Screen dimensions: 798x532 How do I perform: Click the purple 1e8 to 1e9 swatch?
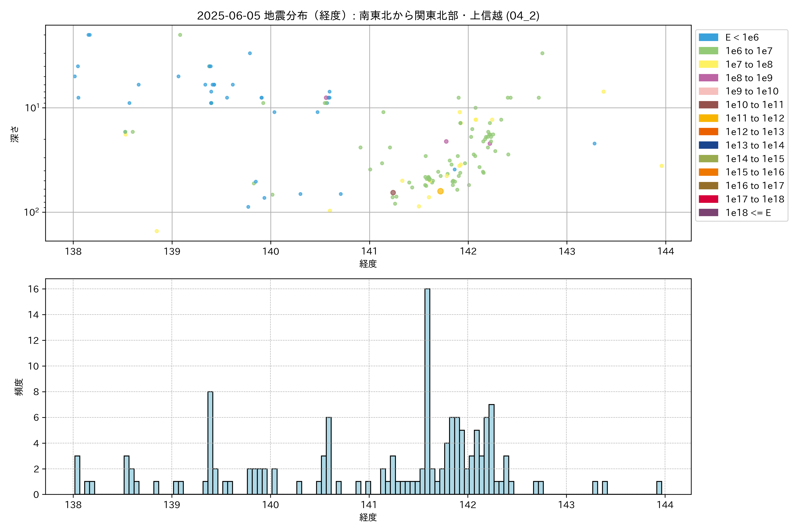tap(708, 78)
